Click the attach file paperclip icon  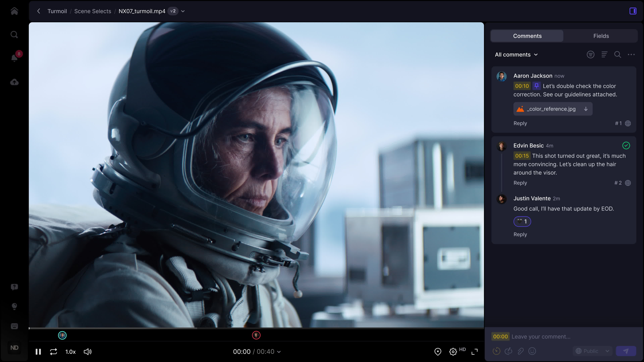521,351
